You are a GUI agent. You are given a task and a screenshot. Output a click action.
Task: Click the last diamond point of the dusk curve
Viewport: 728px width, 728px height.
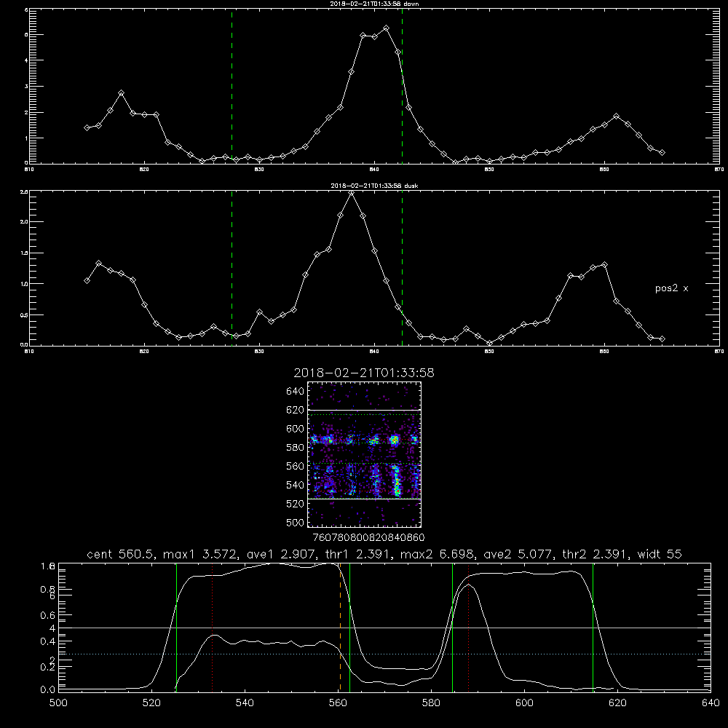point(662,339)
